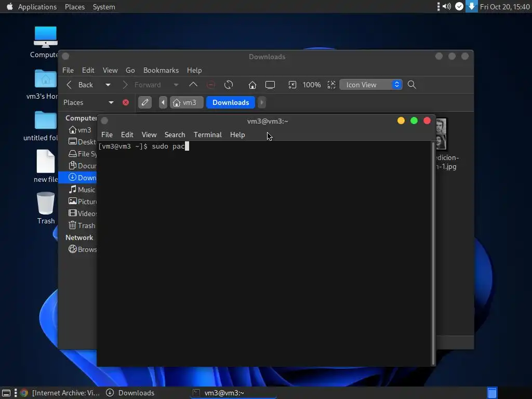
Task: Open Bookmarks menu in file manager
Action: tap(161, 70)
